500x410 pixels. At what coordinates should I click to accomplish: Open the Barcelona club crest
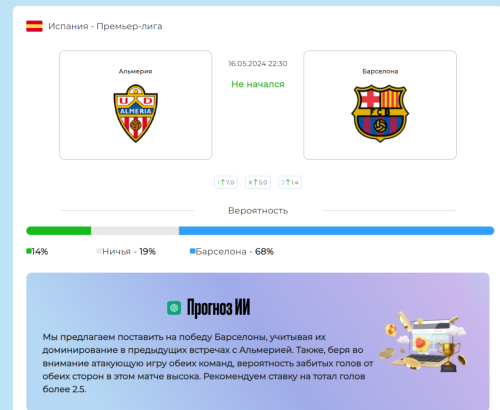[x=380, y=113]
